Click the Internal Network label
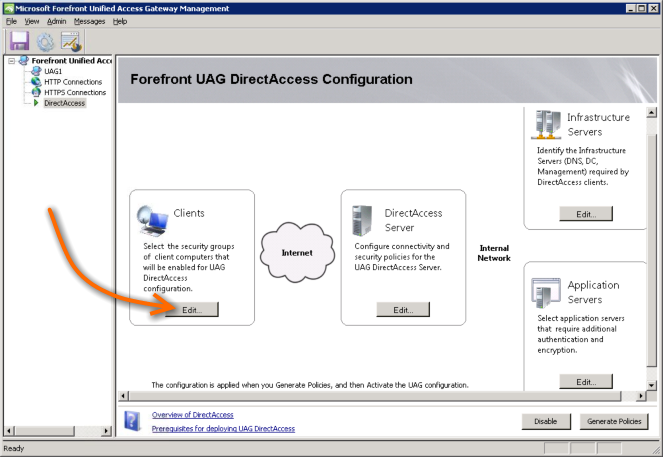Screen dimensions: 663x457 494,253
